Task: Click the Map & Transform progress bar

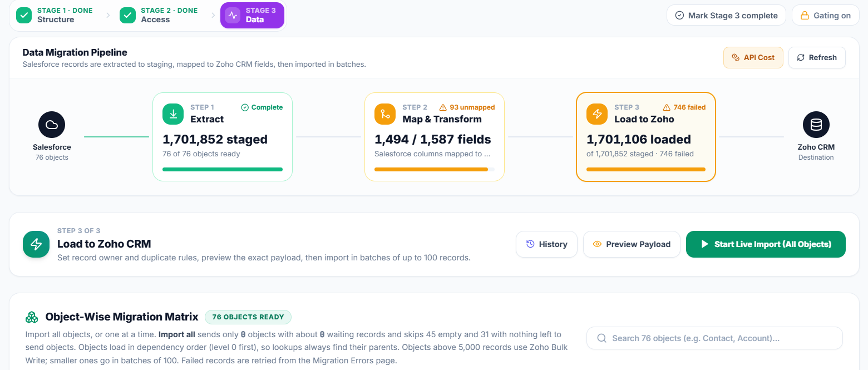Action: (x=435, y=169)
